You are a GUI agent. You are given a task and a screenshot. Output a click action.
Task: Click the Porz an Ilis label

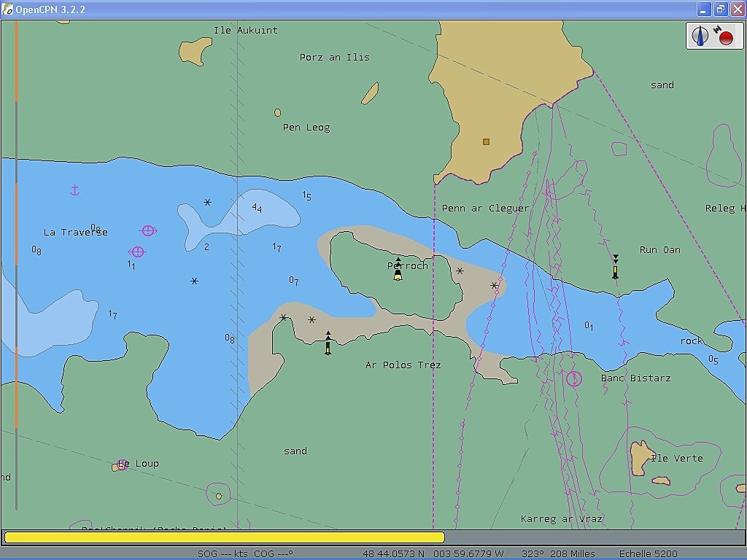(334, 57)
